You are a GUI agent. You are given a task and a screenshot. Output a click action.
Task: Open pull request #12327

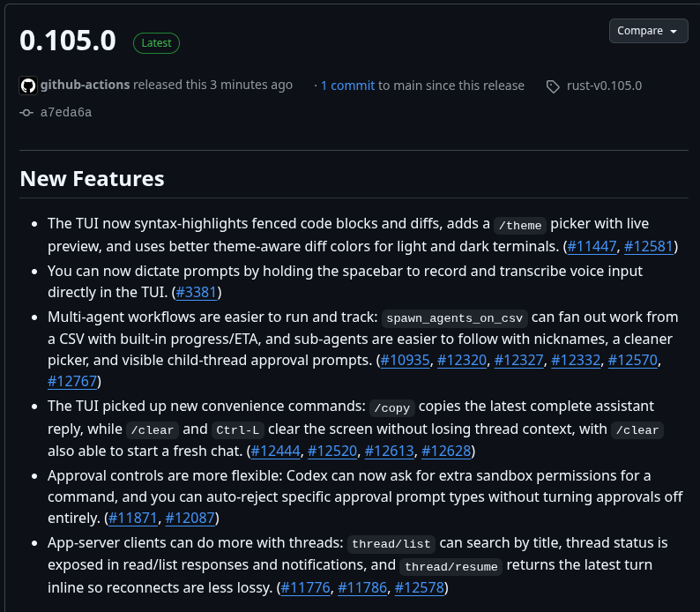pos(518,361)
